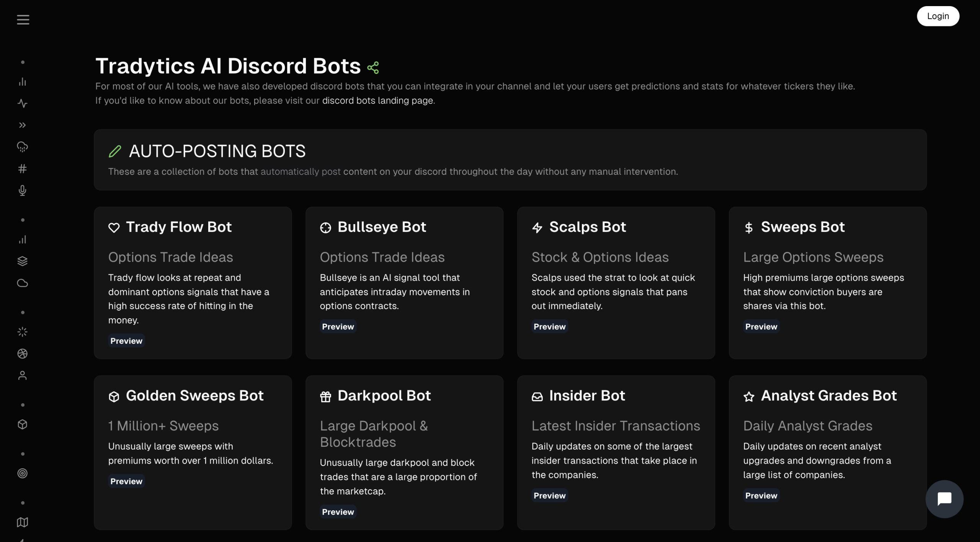Select the hashtag icon in sidebar

23,169
